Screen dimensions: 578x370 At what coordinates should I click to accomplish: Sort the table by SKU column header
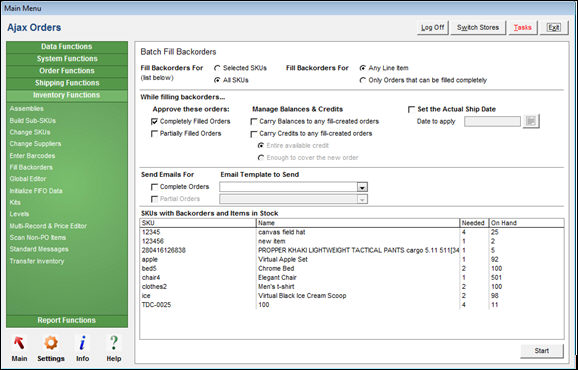[x=198, y=223]
